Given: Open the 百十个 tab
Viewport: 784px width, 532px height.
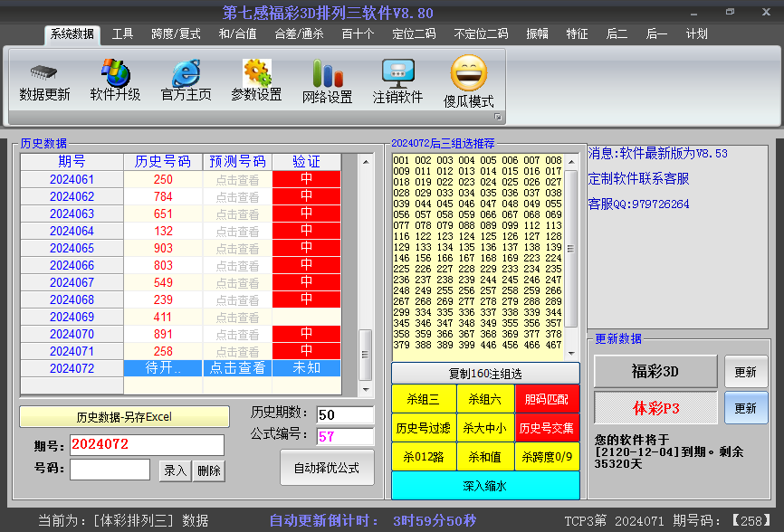Looking at the screenshot, I should point(358,34).
